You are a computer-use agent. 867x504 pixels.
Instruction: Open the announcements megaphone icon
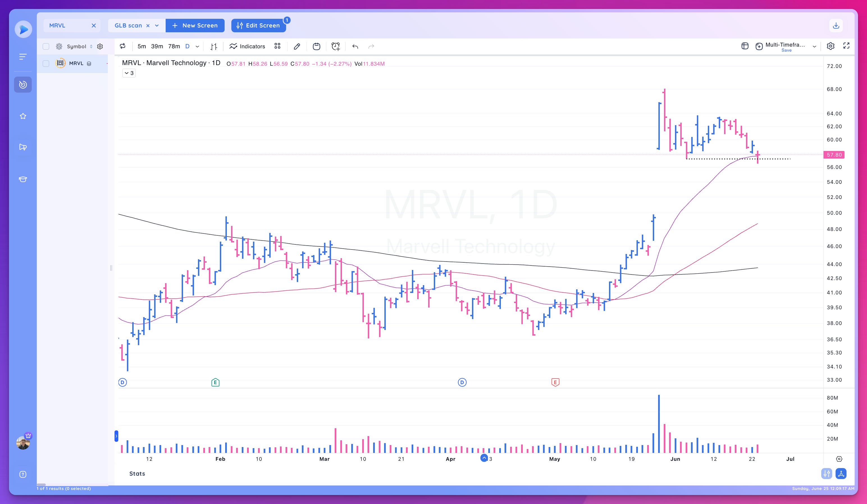(x=23, y=147)
